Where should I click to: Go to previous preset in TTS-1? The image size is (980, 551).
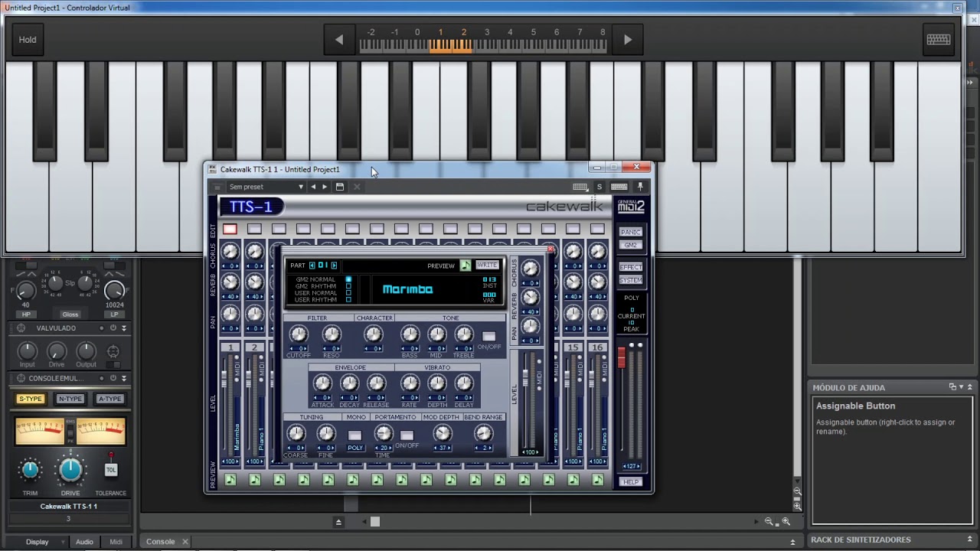click(x=312, y=187)
